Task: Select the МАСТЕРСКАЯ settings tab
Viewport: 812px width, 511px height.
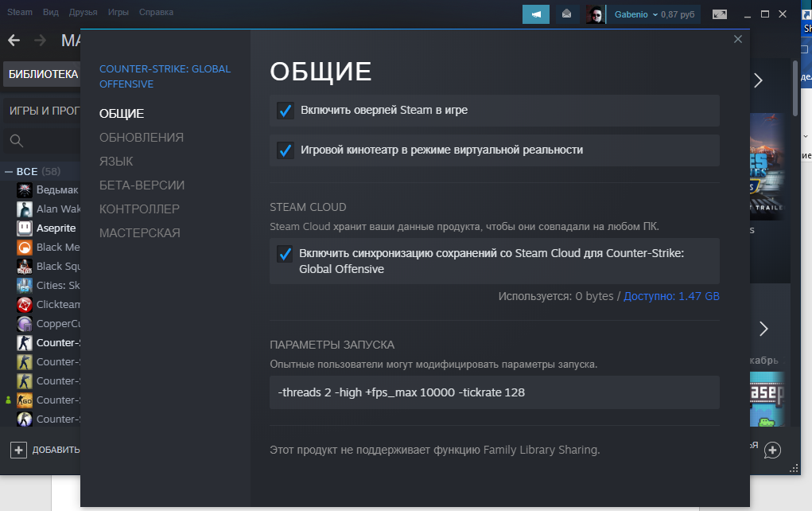Action: pyautogui.click(x=140, y=232)
